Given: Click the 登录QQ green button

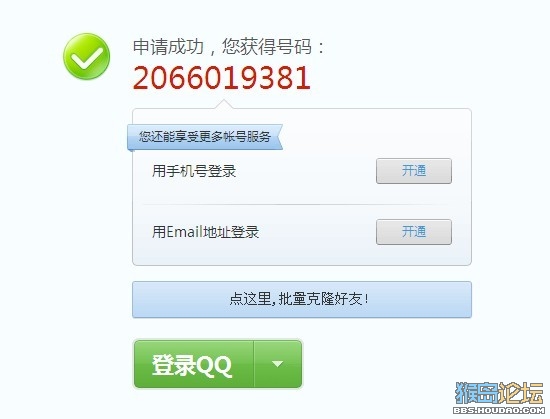Looking at the screenshot, I should pos(194,364).
